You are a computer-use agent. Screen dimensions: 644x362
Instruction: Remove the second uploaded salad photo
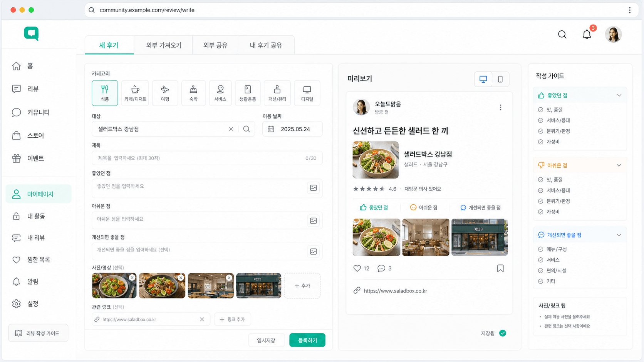[181, 277]
